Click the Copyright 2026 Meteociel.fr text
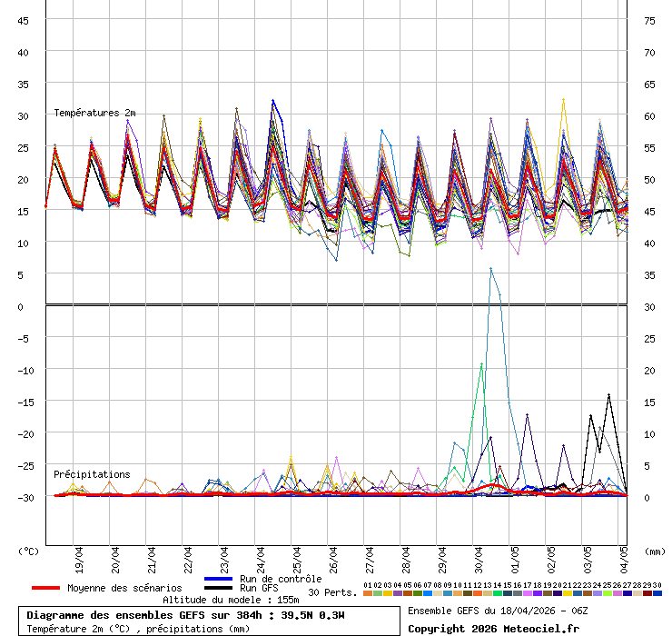 (493, 628)
